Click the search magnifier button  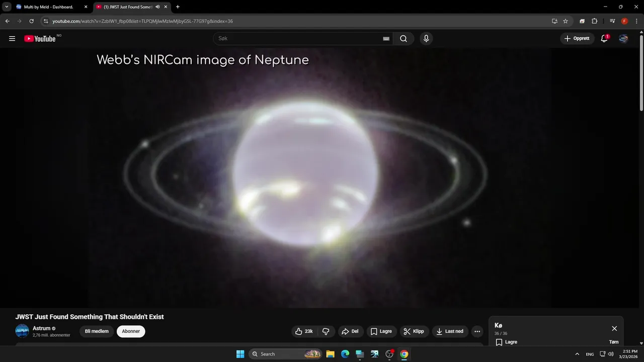click(404, 39)
